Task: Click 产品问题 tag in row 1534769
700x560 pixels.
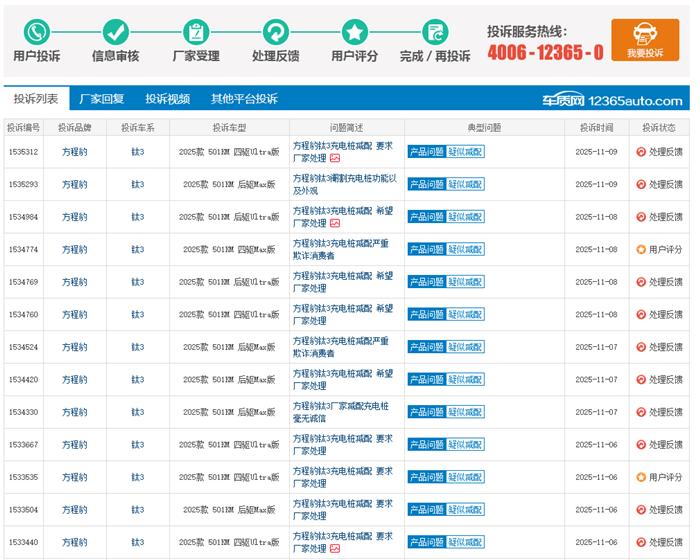Action: click(x=427, y=282)
